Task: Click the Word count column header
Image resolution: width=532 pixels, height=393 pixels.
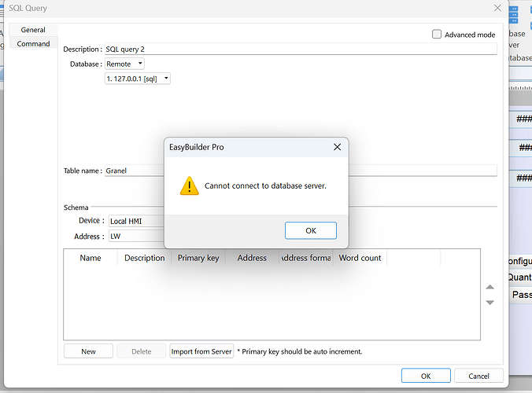Action: 360,258
